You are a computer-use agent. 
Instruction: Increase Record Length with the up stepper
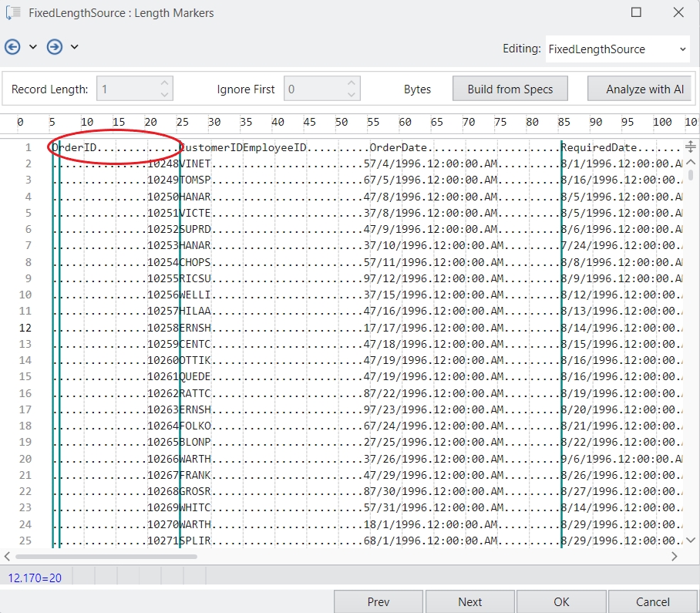pyautogui.click(x=164, y=83)
